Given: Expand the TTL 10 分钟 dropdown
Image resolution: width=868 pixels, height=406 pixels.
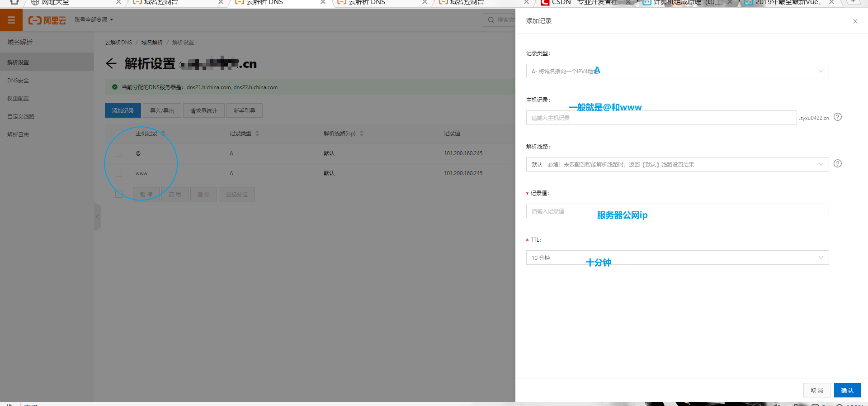Looking at the screenshot, I should [x=677, y=258].
